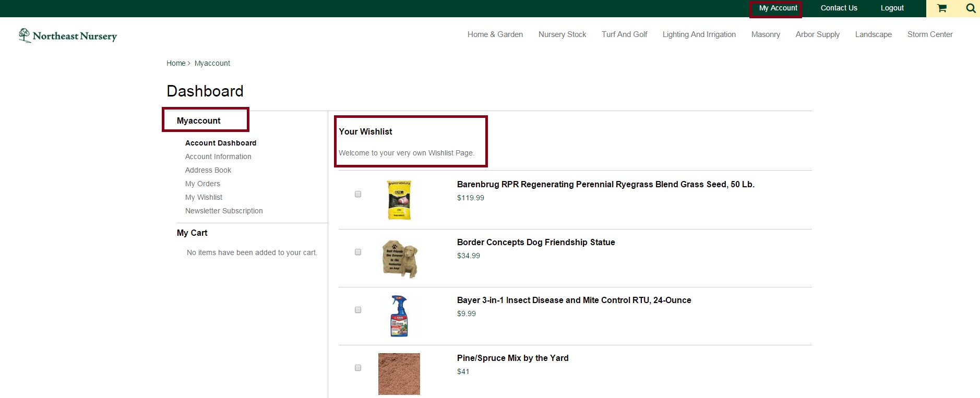Open Lighting And Irrigation menu

(699, 34)
